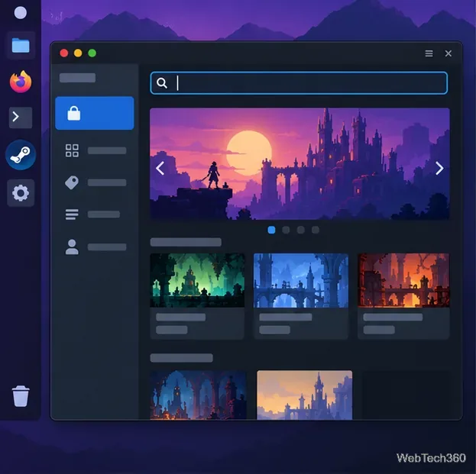The width and height of the screenshot is (476, 474).
Task: Click the X icon in title bar
Action: coord(448,53)
